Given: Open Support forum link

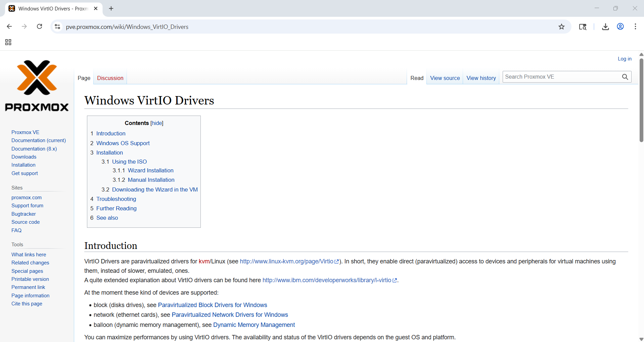Looking at the screenshot, I should [27, 206].
